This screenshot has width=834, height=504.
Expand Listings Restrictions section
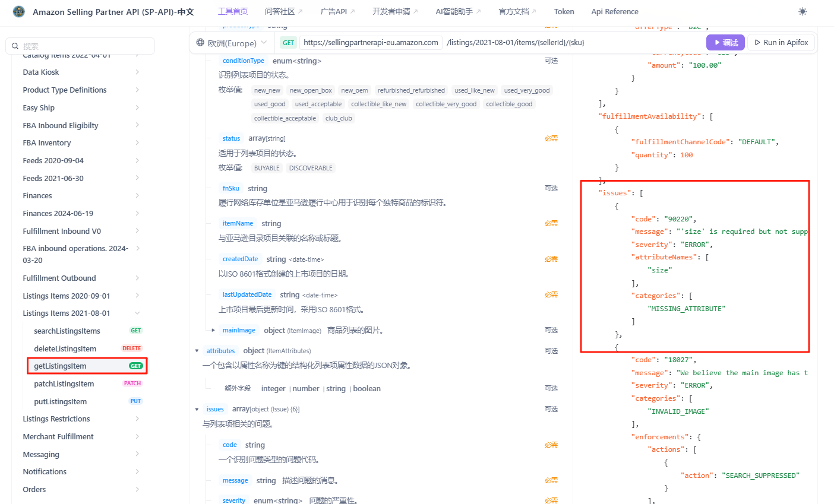(81, 419)
